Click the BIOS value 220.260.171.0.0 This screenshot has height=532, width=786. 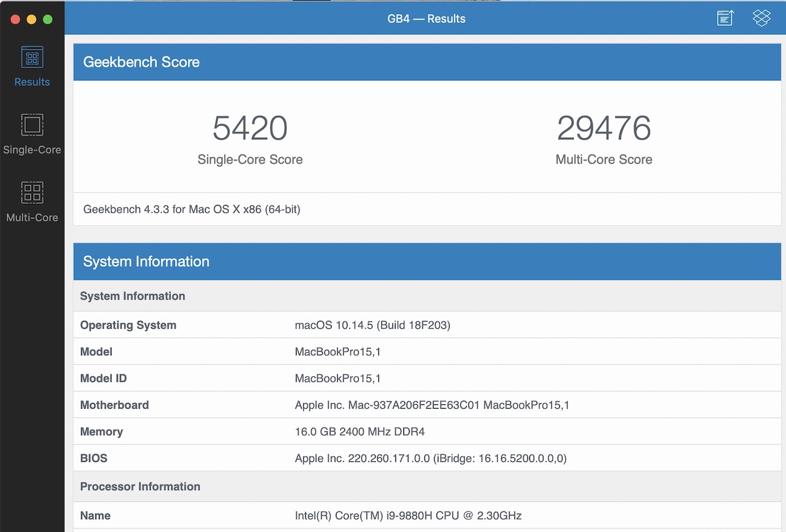click(430, 458)
